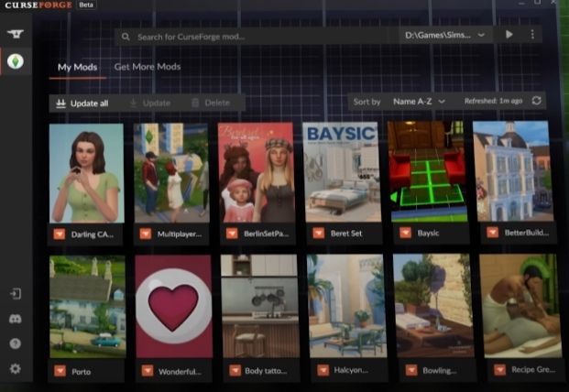The width and height of the screenshot is (569, 392).
Task: Open the Bowling mod thumbnail
Action: pyautogui.click(x=433, y=305)
